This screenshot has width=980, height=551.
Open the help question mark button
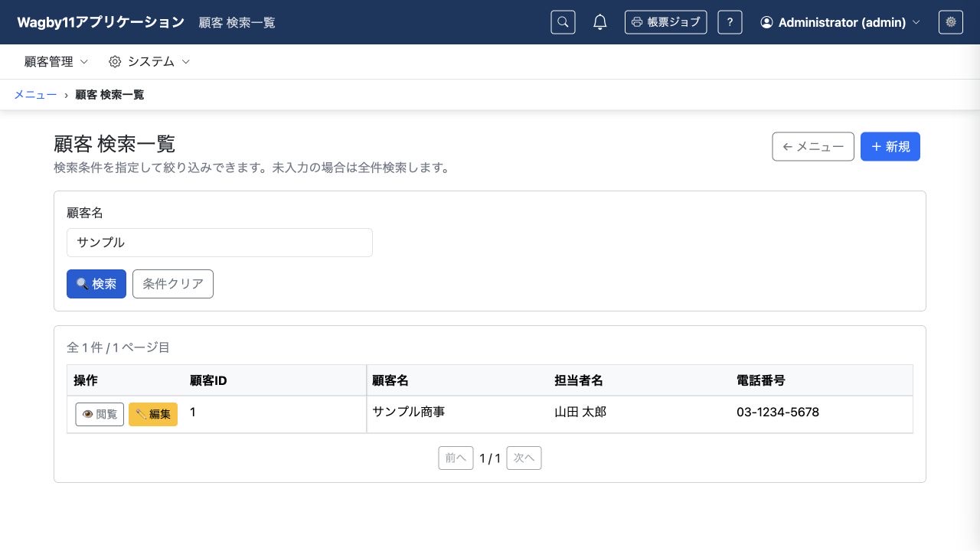[x=730, y=22]
